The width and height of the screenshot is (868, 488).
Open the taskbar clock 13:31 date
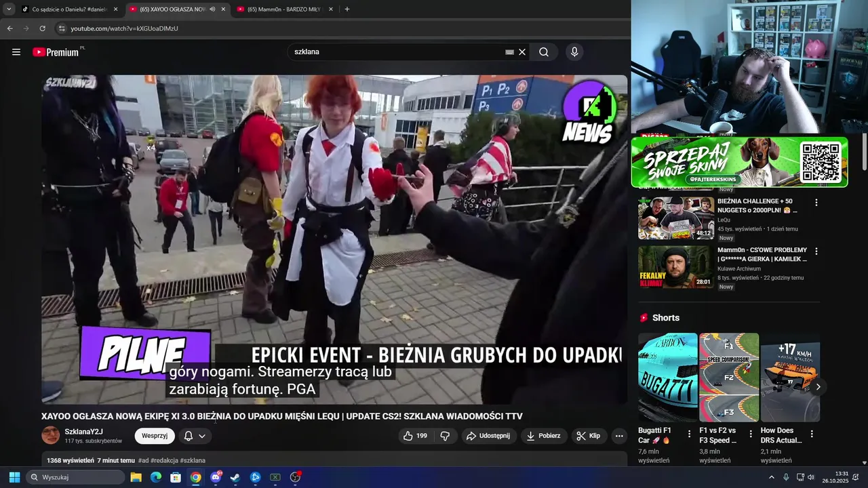[x=835, y=477]
